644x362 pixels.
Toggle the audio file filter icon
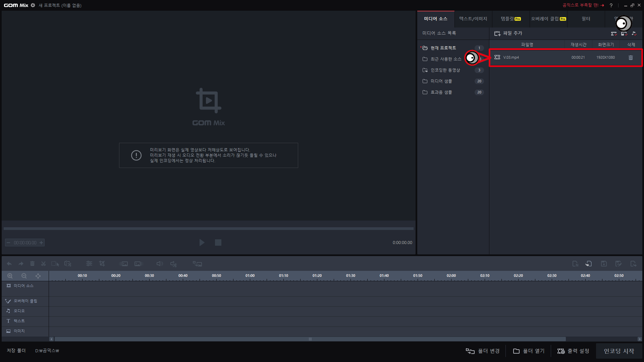634,34
